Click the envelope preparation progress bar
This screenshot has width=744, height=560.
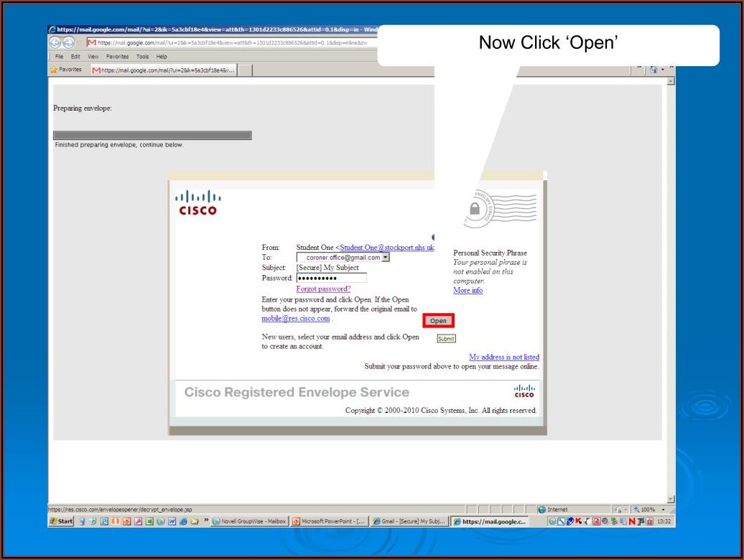pyautogui.click(x=152, y=135)
